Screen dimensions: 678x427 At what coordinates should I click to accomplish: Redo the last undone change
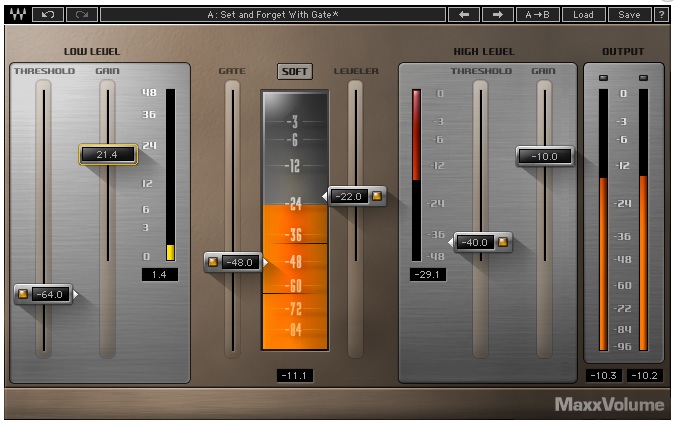[x=82, y=14]
